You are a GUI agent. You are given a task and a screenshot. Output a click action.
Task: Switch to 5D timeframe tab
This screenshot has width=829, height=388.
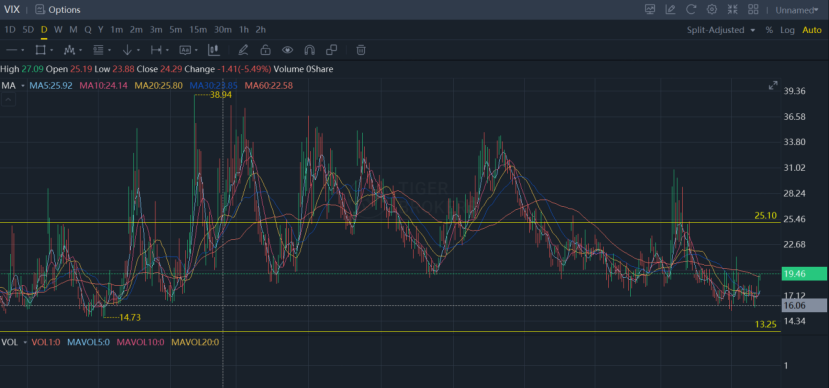click(x=28, y=30)
